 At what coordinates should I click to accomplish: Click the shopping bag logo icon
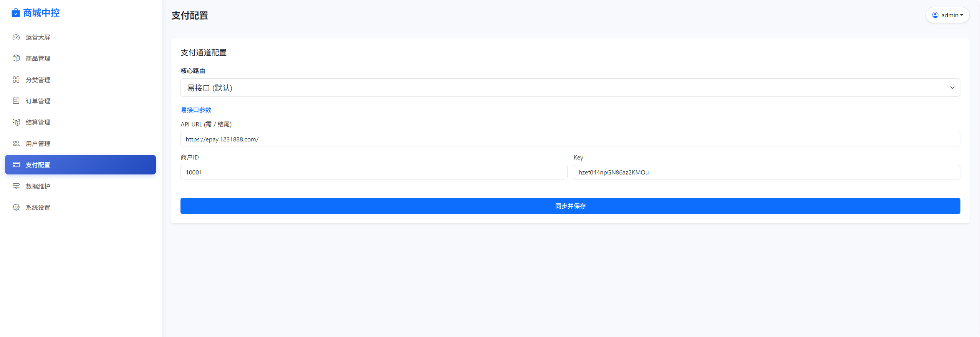16,13
